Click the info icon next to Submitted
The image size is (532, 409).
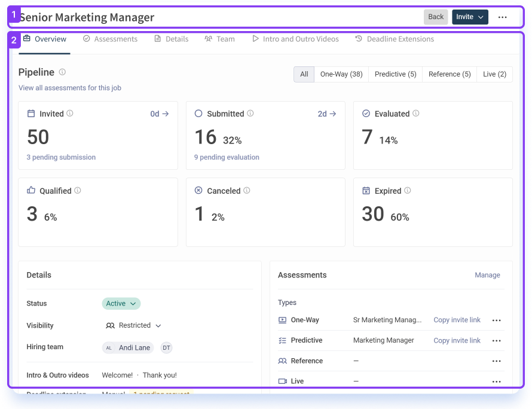point(250,114)
